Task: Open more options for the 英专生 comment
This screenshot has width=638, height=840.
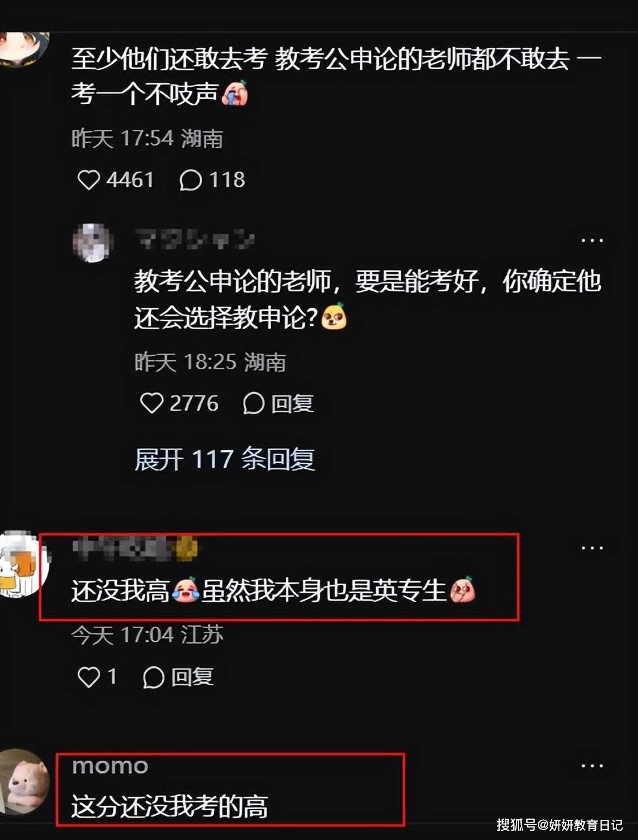Action: (x=592, y=548)
